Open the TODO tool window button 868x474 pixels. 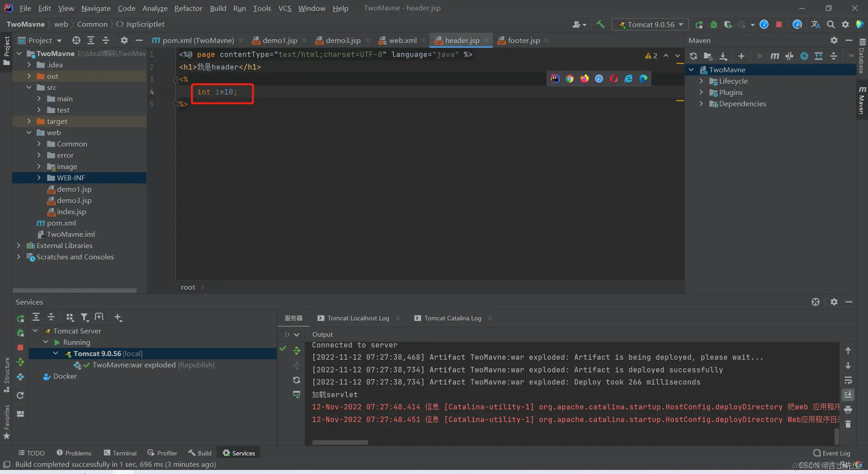click(x=31, y=453)
